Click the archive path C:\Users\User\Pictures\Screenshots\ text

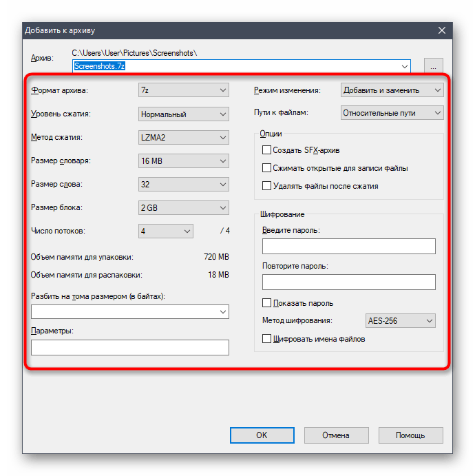click(x=134, y=53)
